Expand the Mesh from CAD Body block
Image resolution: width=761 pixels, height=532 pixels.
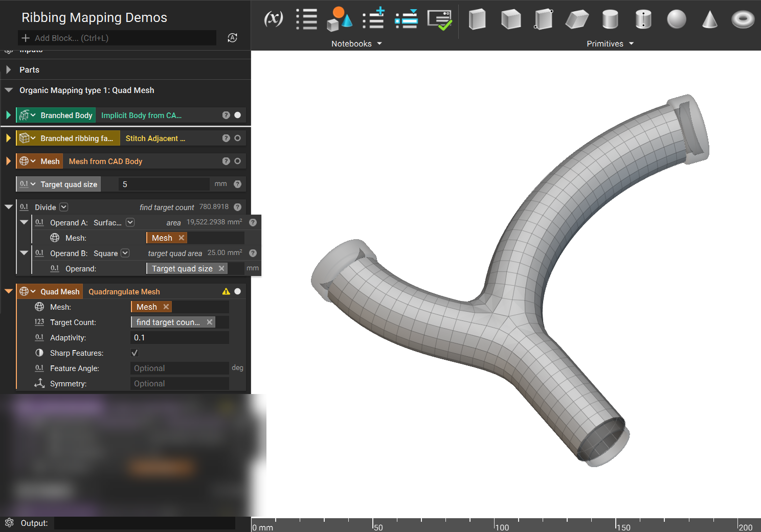[x=8, y=161]
